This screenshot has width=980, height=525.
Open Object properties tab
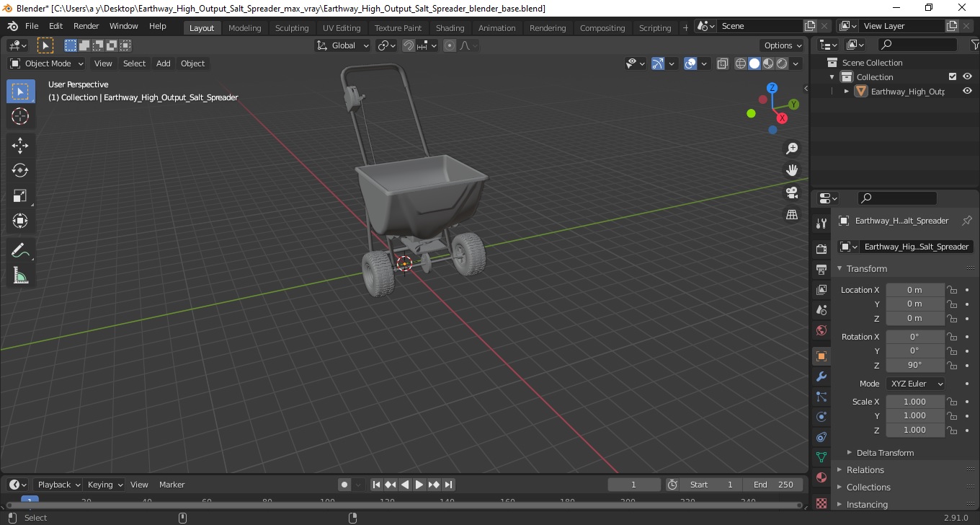821,356
